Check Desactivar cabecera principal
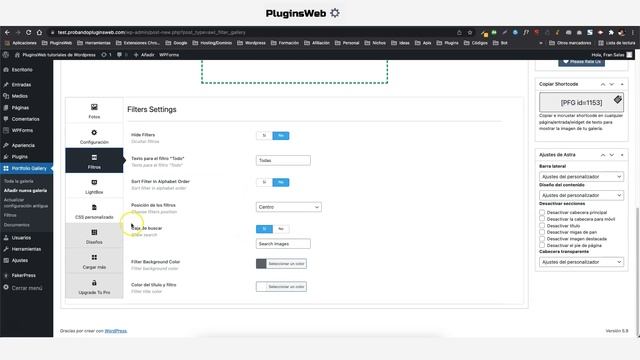This screenshot has height=360, width=640. click(x=542, y=212)
